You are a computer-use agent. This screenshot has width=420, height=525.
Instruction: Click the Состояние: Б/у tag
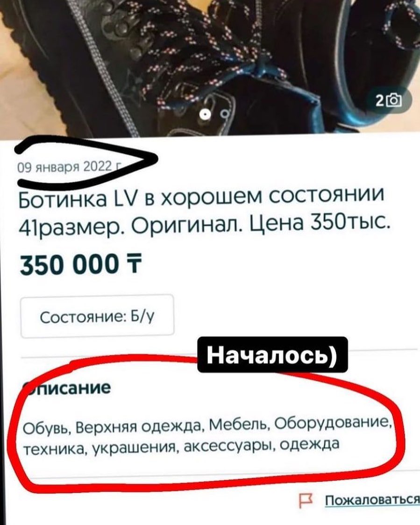tap(98, 316)
